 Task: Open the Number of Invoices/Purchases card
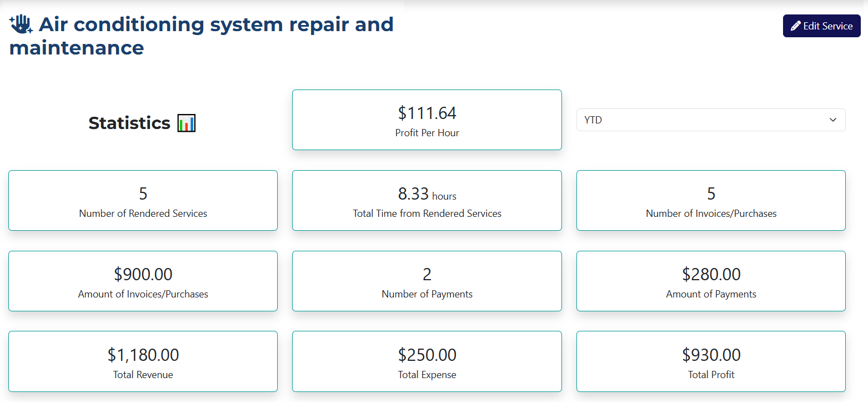(x=711, y=201)
